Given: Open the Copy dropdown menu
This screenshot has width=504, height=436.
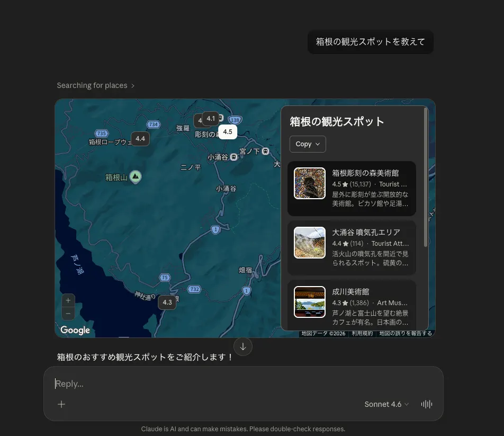Looking at the screenshot, I should click(308, 144).
